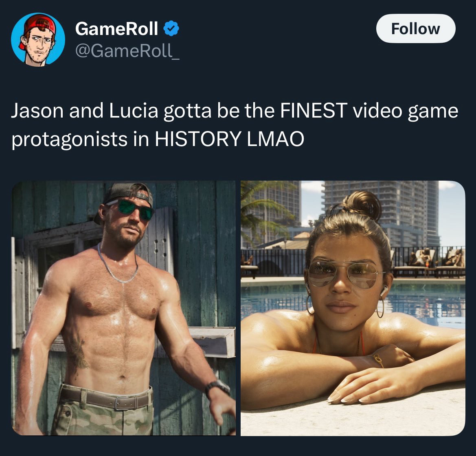Click Jason's wristwatch
Image resolution: width=476 pixels, height=456 pixels.
click(217, 388)
